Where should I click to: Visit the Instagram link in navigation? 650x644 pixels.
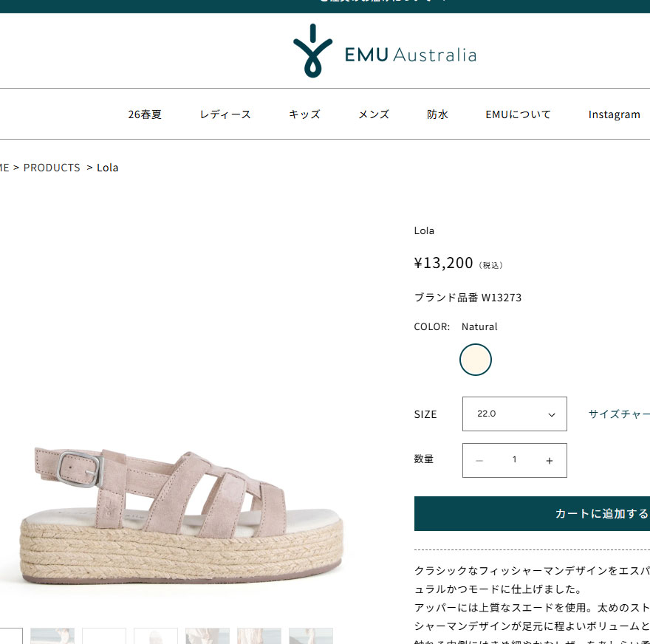coord(614,114)
